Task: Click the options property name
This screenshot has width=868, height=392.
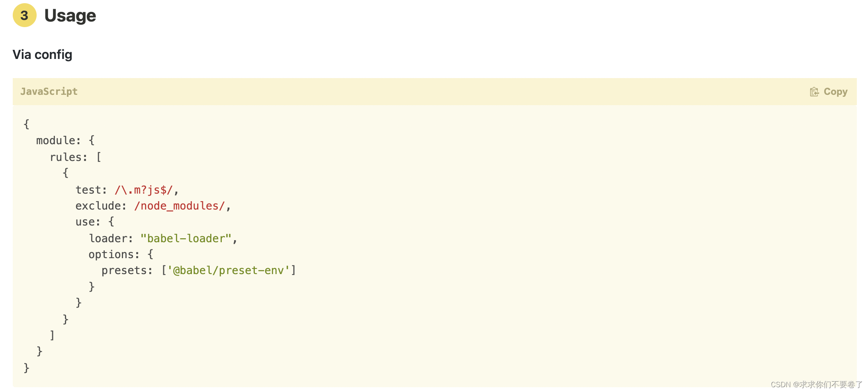Action: [x=111, y=255]
